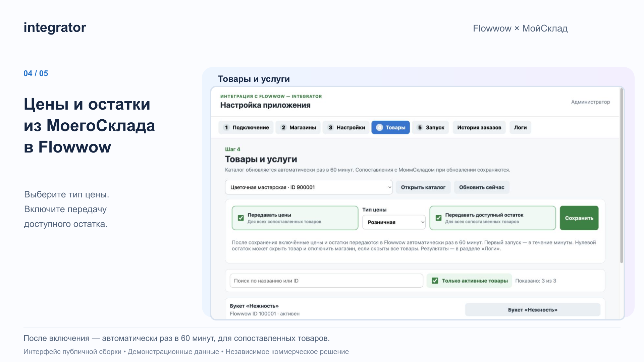Click the Показано: 3 из 3 counter
The width and height of the screenshot is (644, 362).
pyautogui.click(x=536, y=281)
